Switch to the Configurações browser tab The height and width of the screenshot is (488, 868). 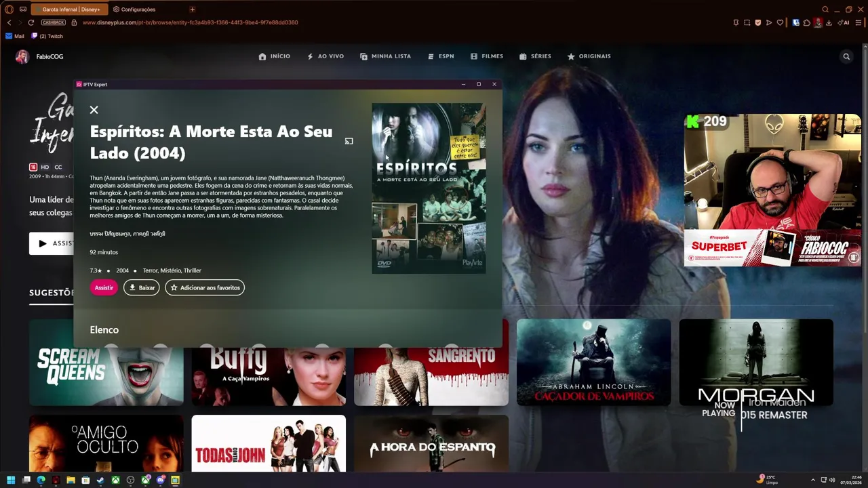click(134, 9)
